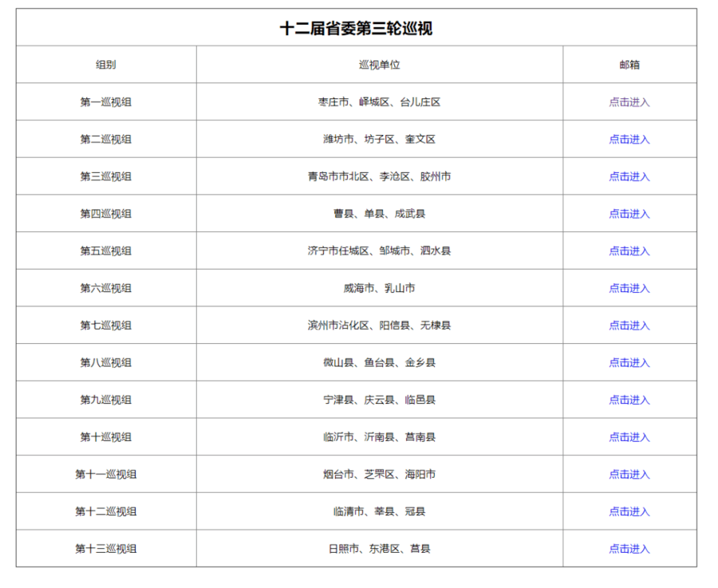Click 威海市、乳山市 cell
The width and height of the screenshot is (718, 588).
click(380, 288)
